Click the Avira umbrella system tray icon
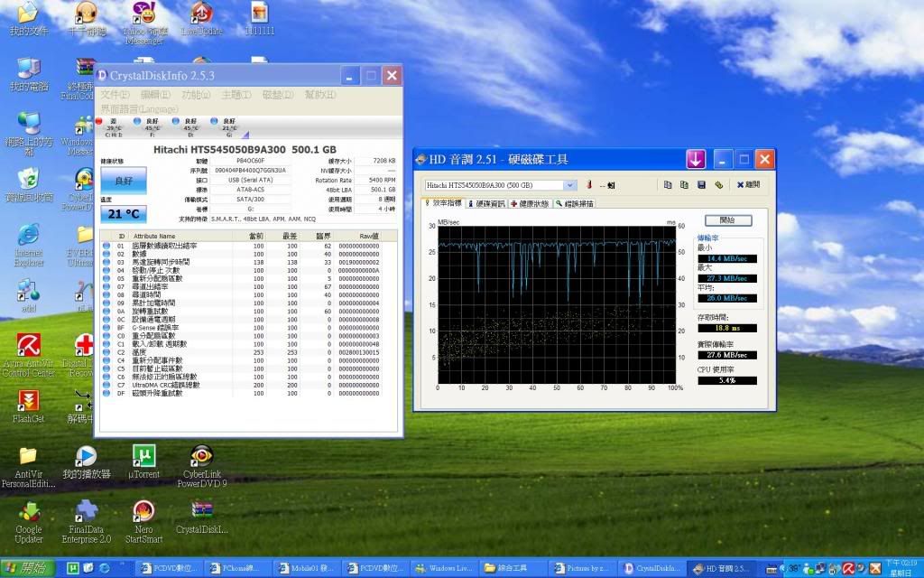Viewport: 924px width, 578px height. click(x=848, y=568)
